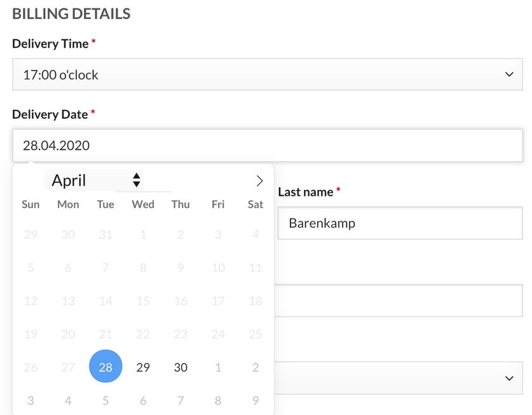Image resolution: width=532 pixels, height=415 pixels.
Task: Go to next month using right chevron
Action: (x=259, y=181)
